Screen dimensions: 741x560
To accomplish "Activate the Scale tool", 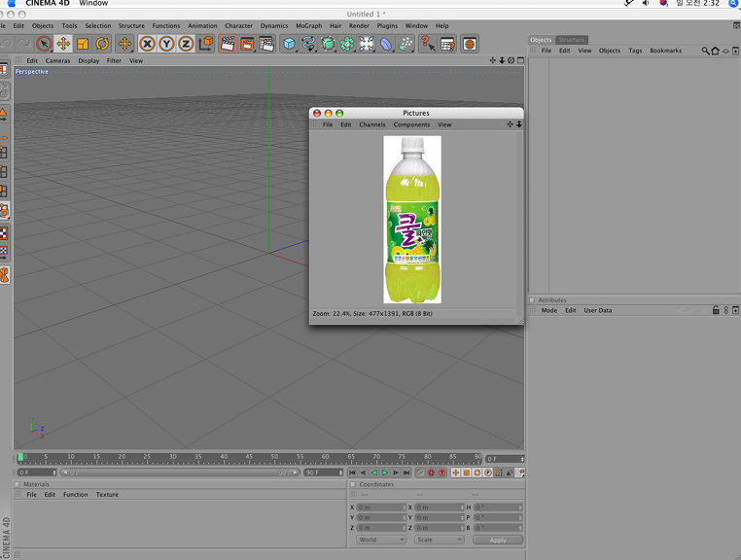I will 83,44.
